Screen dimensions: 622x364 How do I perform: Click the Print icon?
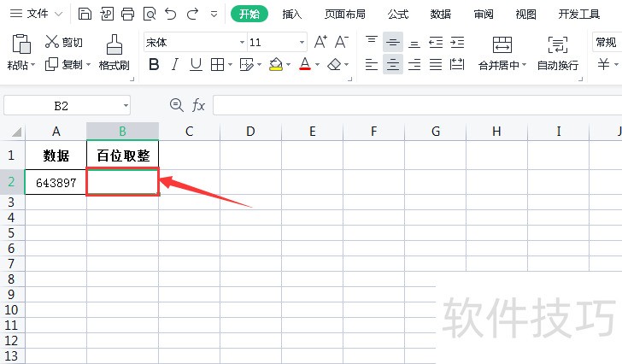click(128, 14)
